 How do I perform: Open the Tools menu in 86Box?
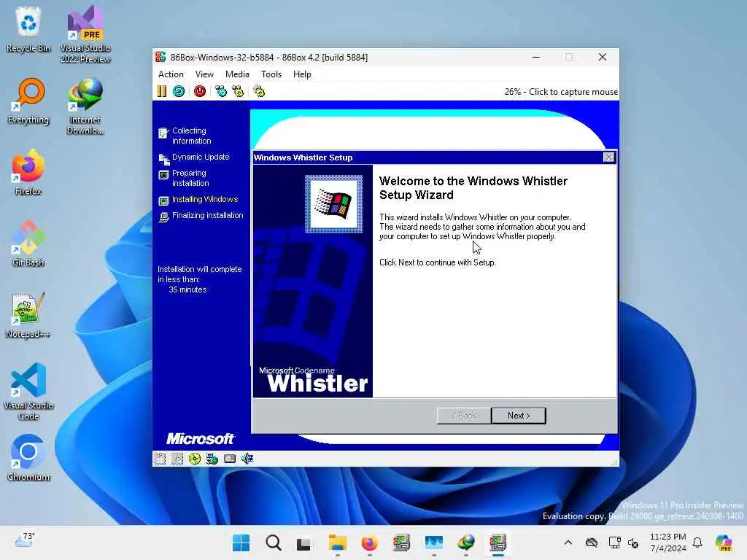[x=271, y=74]
